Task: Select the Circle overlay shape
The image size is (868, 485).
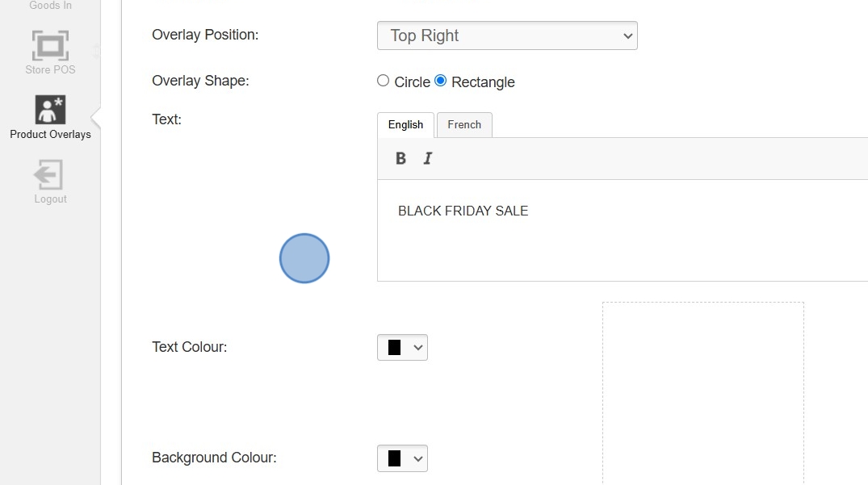Action: pos(384,81)
